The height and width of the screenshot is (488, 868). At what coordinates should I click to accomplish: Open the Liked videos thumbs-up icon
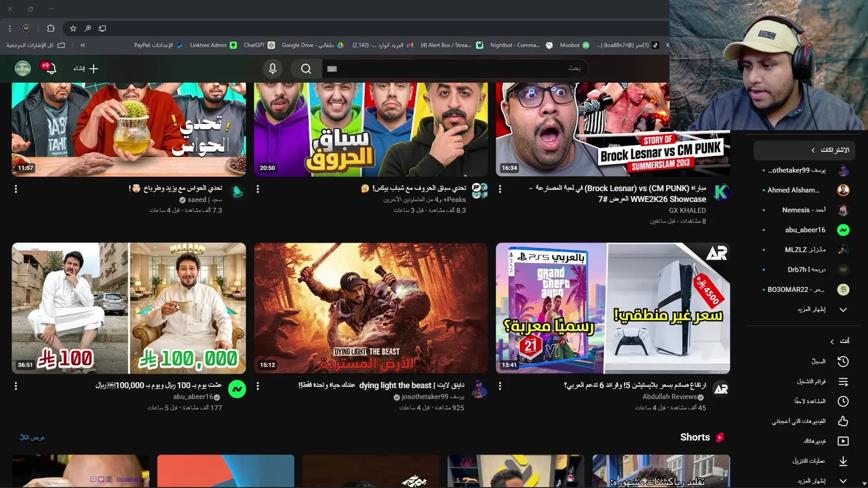pyautogui.click(x=843, y=421)
